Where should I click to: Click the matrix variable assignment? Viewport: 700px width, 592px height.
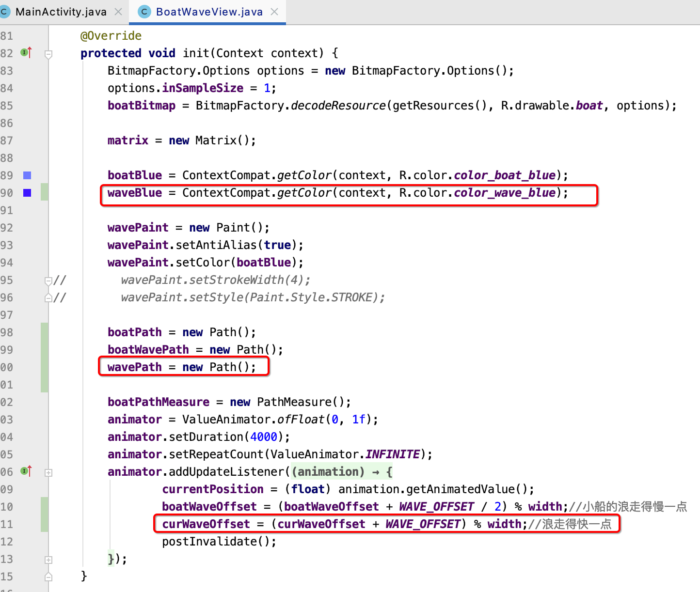click(x=128, y=140)
